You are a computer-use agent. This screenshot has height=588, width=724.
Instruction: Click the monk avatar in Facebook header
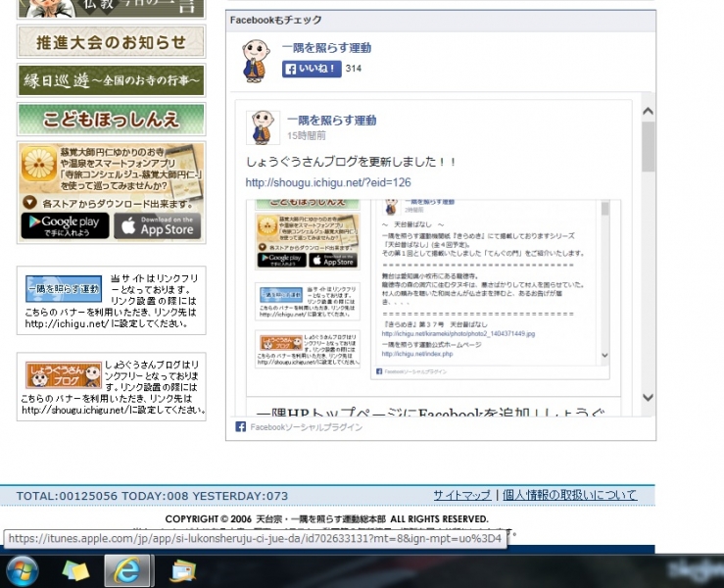[258, 60]
